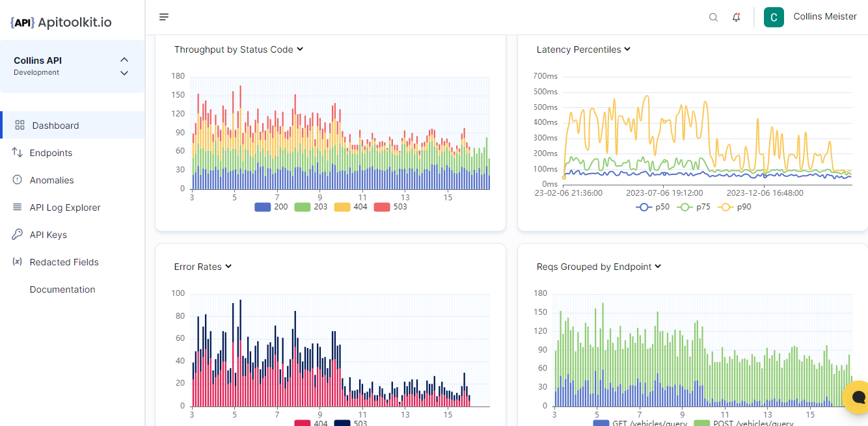Click the notification bell icon
The image size is (868, 426).
pos(736,17)
